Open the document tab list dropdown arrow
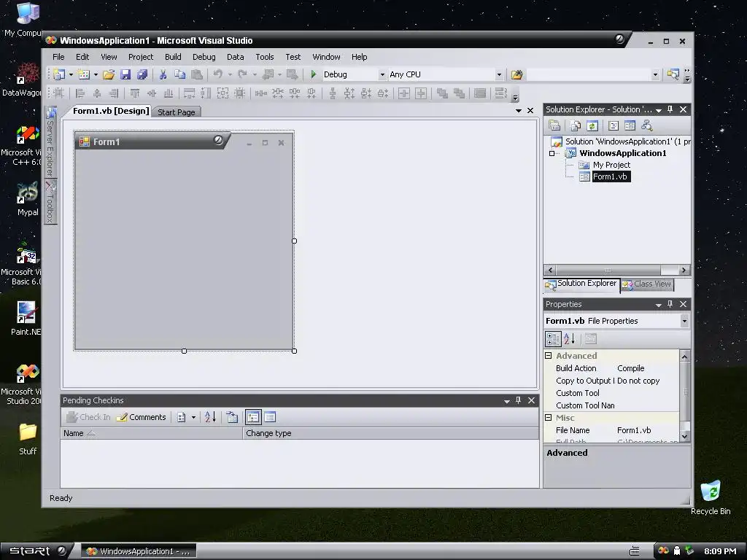 519,111
